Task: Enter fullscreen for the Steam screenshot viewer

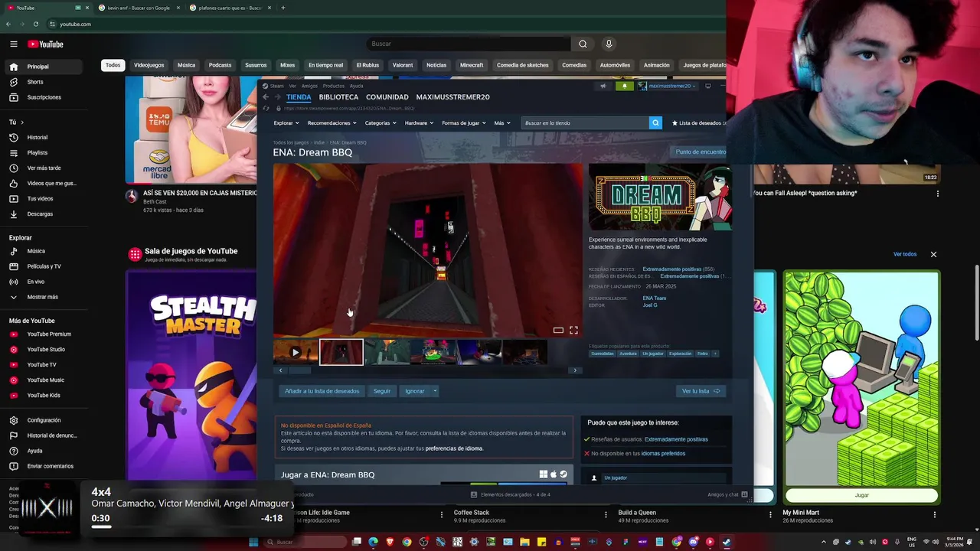Action: click(573, 330)
